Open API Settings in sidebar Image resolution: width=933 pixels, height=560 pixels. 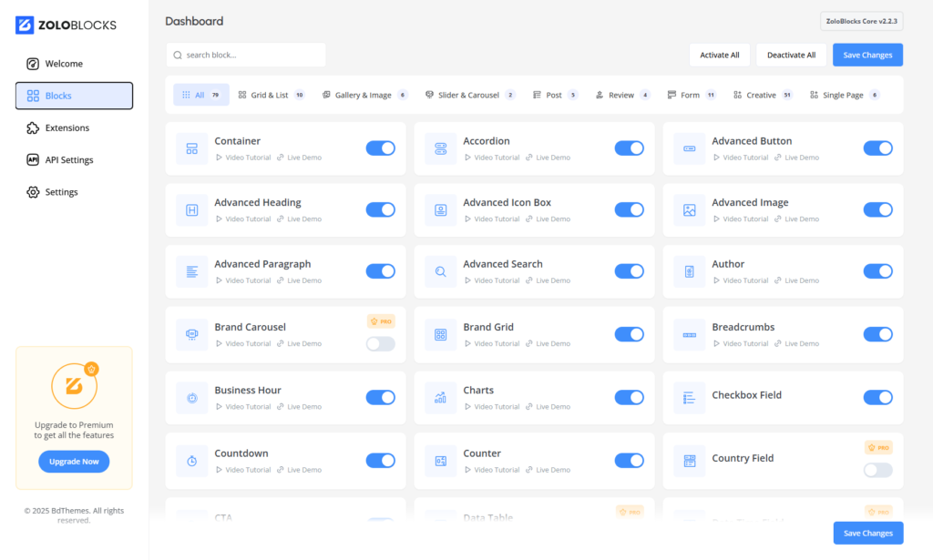coord(74,160)
